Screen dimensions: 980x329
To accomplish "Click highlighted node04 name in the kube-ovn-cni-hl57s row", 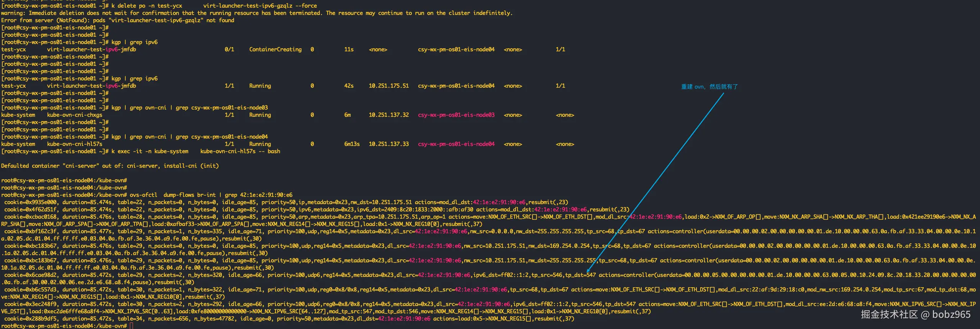I will click(x=456, y=144).
